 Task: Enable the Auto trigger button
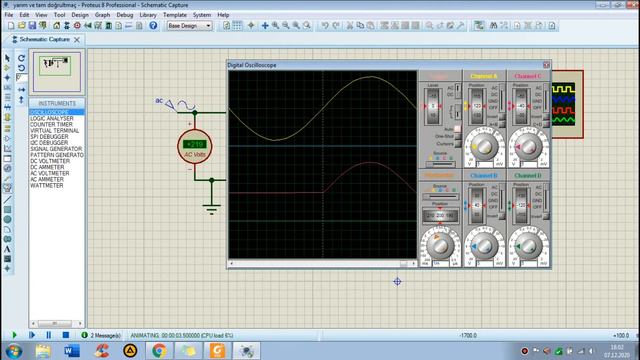(458, 129)
